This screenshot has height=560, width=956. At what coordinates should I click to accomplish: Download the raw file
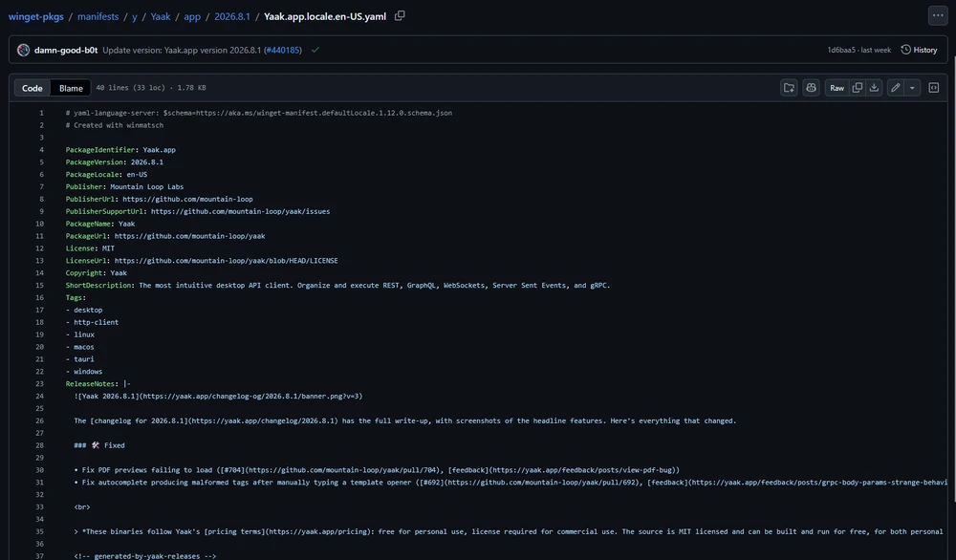[874, 88]
